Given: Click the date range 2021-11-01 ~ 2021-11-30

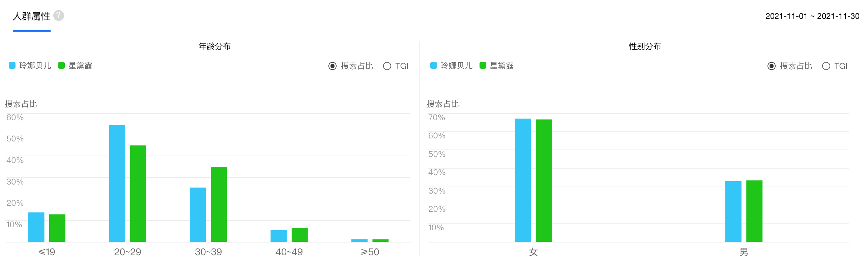Looking at the screenshot, I should pyautogui.click(x=812, y=16).
